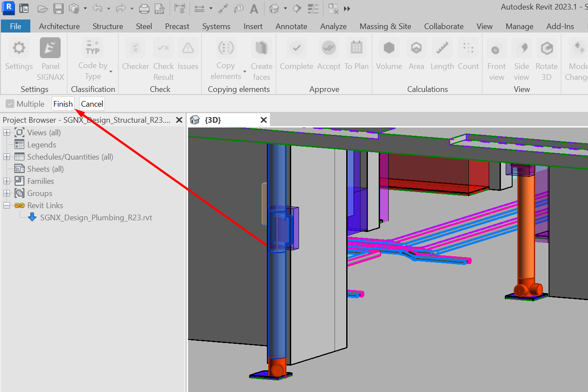The height and width of the screenshot is (392, 588).
Task: Open the Revit application menu logo
Action: (x=8, y=8)
